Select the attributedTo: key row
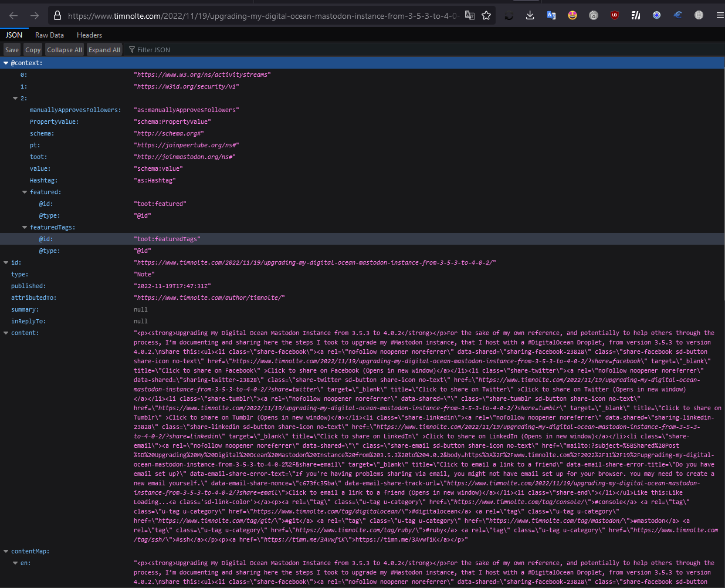Screen dimensions: 725x588 pos(362,298)
